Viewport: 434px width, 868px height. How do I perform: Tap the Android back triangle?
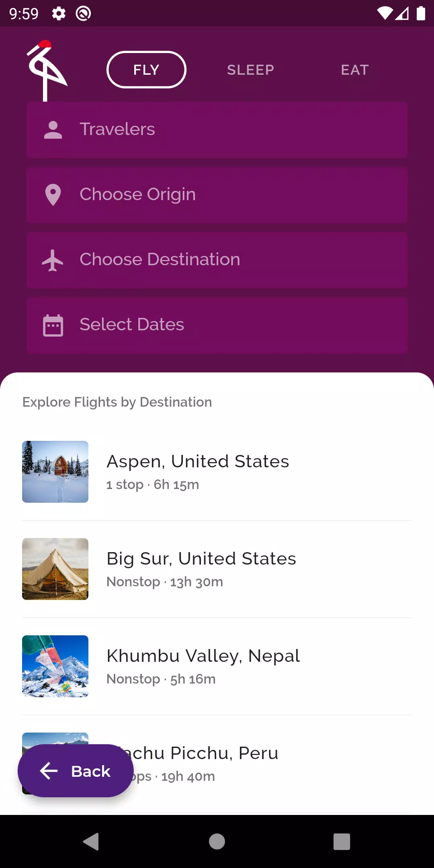(91, 841)
